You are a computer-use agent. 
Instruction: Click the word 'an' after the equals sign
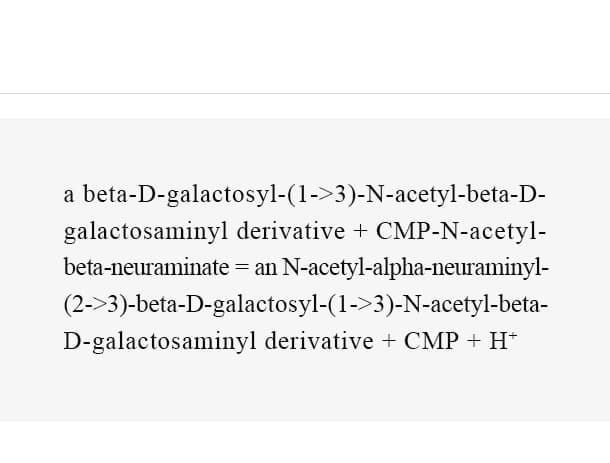tap(266, 268)
